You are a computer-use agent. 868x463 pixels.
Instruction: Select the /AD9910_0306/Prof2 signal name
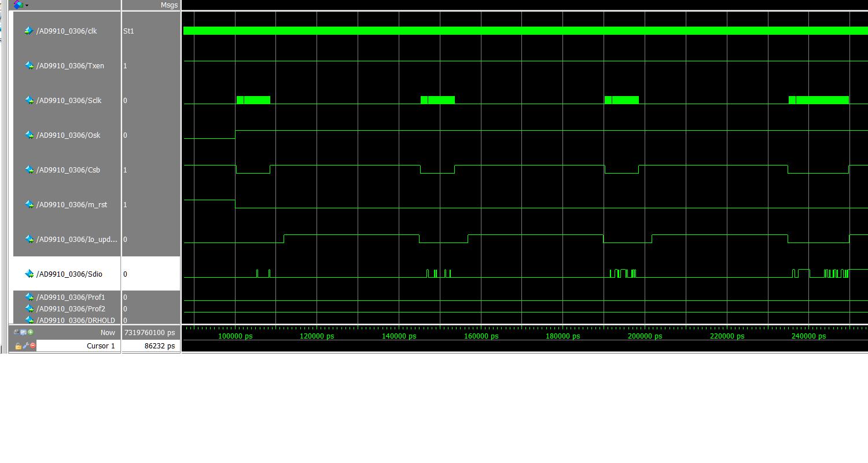[71, 308]
